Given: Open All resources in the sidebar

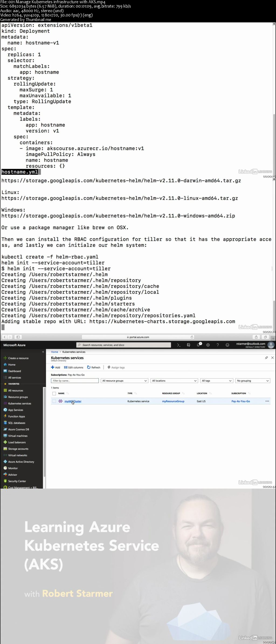Looking at the screenshot, I should coord(16,390).
